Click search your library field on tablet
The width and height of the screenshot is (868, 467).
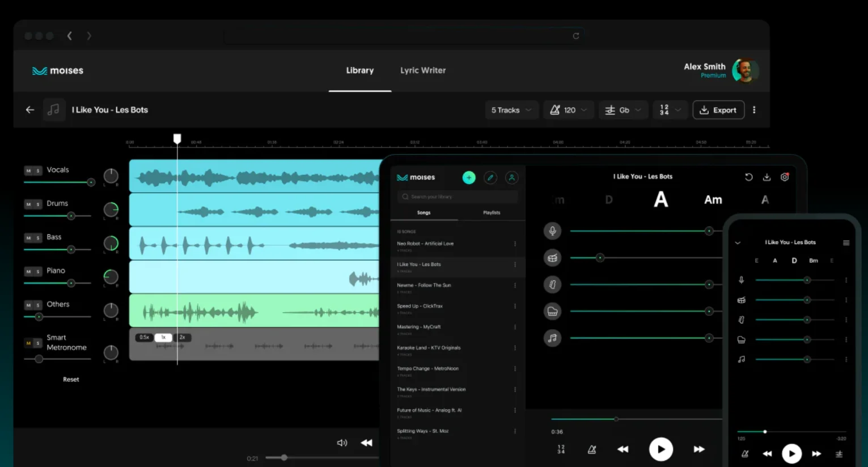click(x=457, y=197)
